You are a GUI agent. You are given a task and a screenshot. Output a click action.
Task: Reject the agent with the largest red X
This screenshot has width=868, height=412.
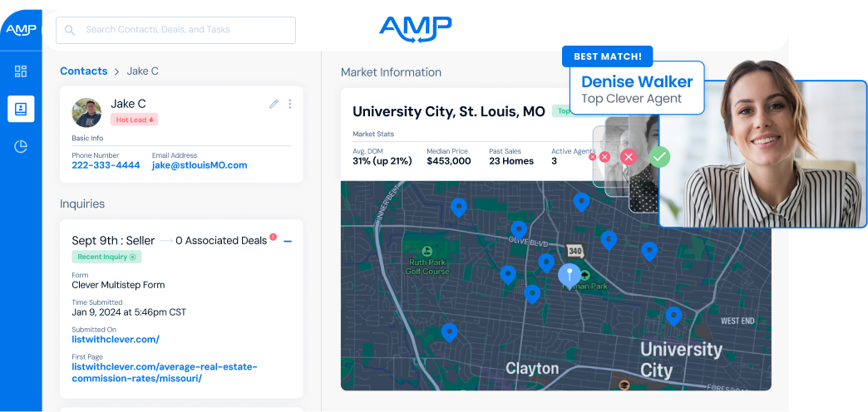629,157
